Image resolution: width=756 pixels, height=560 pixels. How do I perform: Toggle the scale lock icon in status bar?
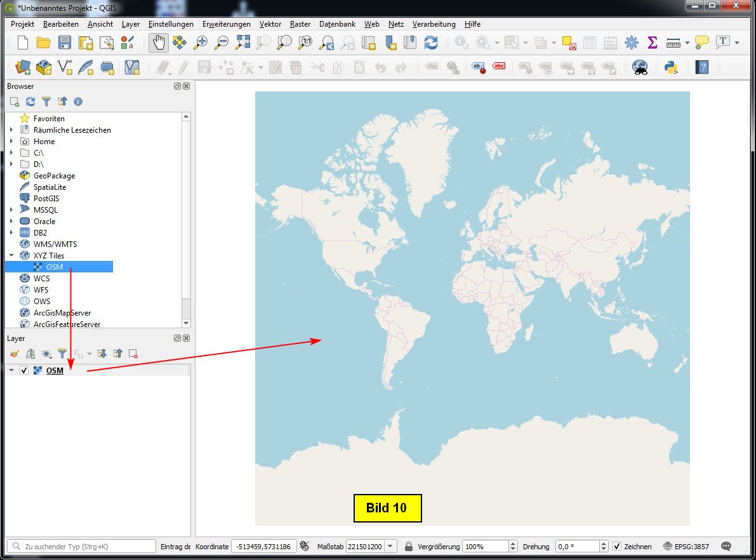coord(409,546)
